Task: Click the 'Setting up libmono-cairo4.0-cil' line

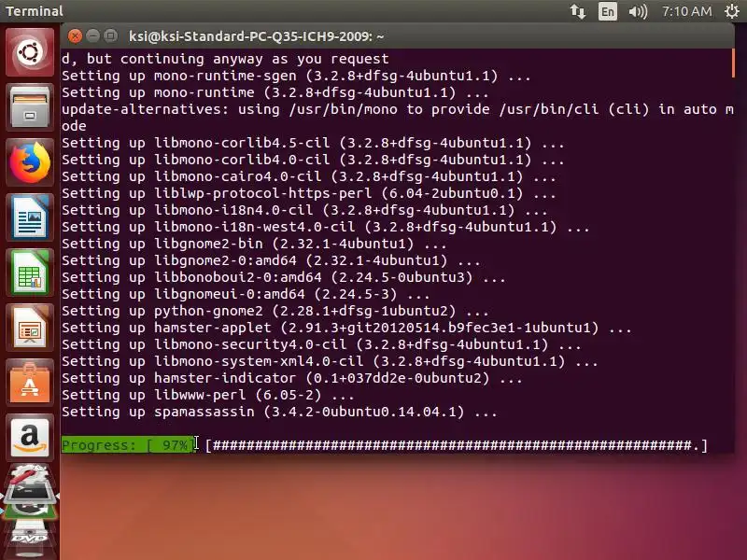Action: coord(309,177)
